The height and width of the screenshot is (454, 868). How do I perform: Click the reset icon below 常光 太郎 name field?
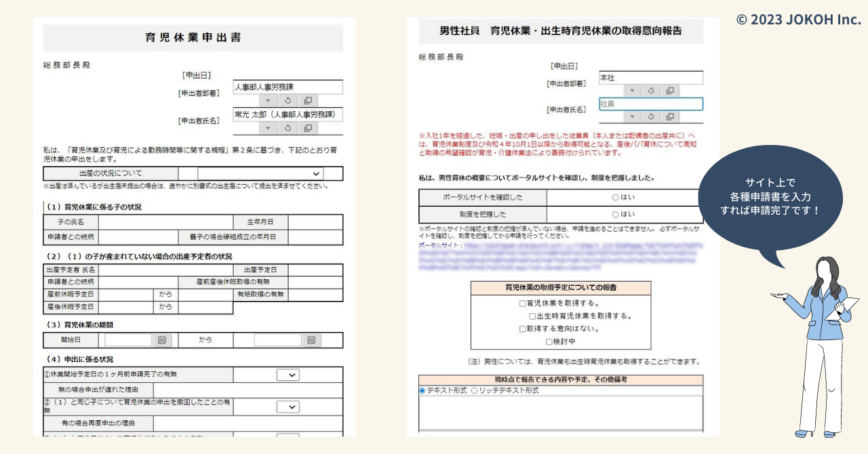tap(288, 127)
